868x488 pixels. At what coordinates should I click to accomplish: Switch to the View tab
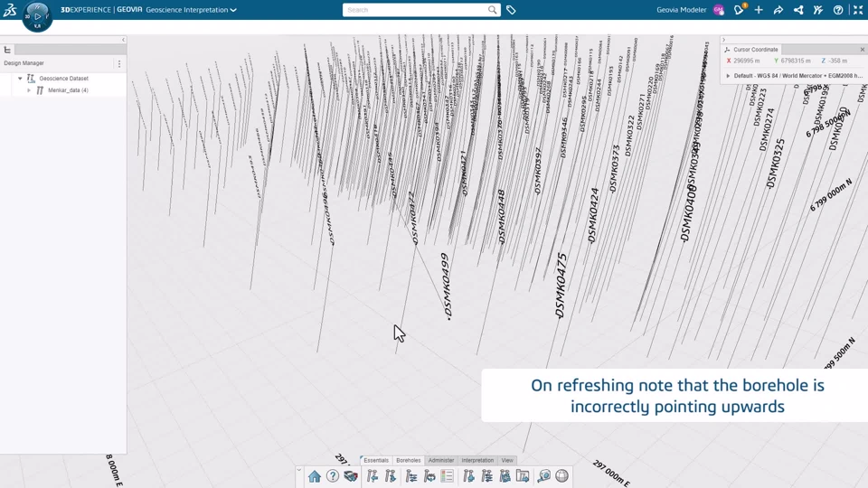(507, 460)
